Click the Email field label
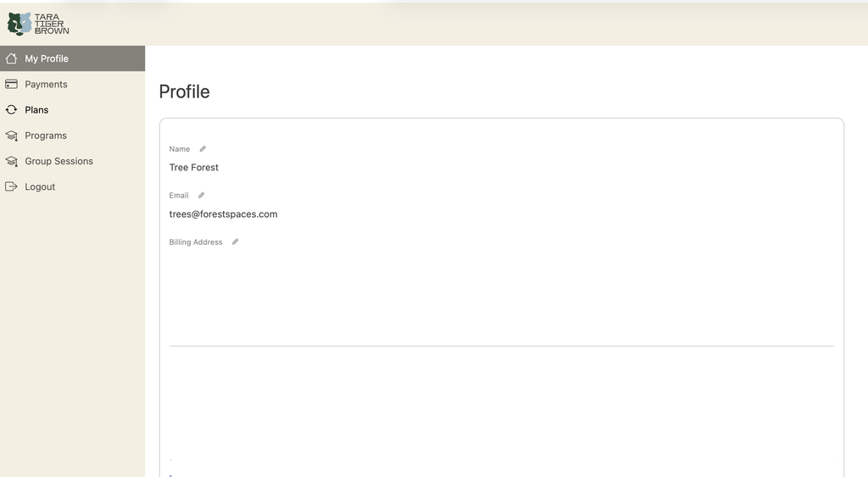The width and height of the screenshot is (868, 477). (x=179, y=196)
